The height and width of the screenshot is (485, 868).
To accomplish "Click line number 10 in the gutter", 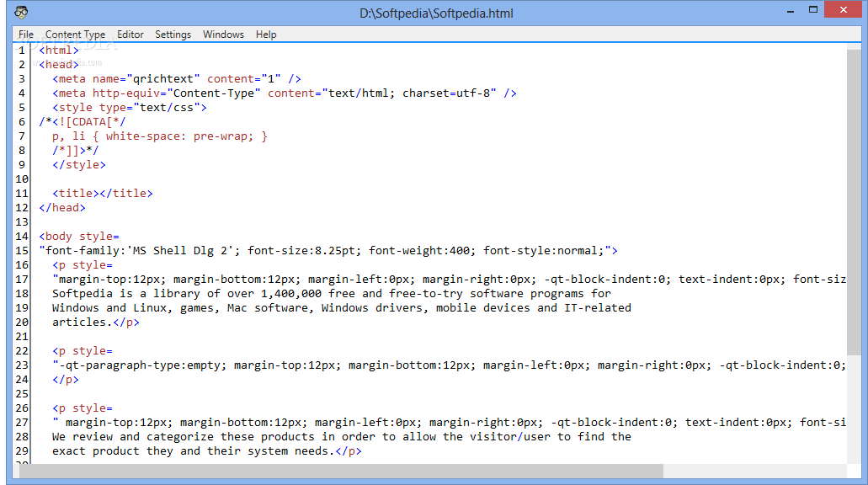I will (22, 179).
